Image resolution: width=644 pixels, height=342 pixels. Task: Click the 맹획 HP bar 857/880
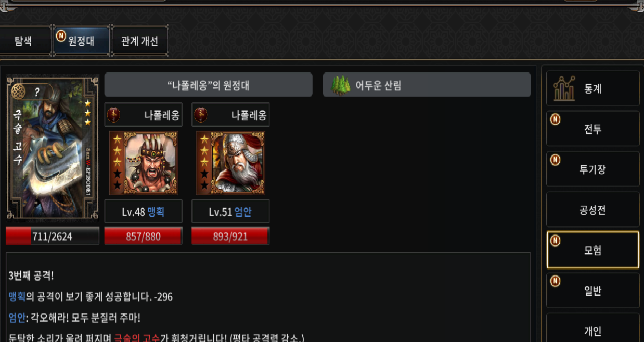(143, 236)
